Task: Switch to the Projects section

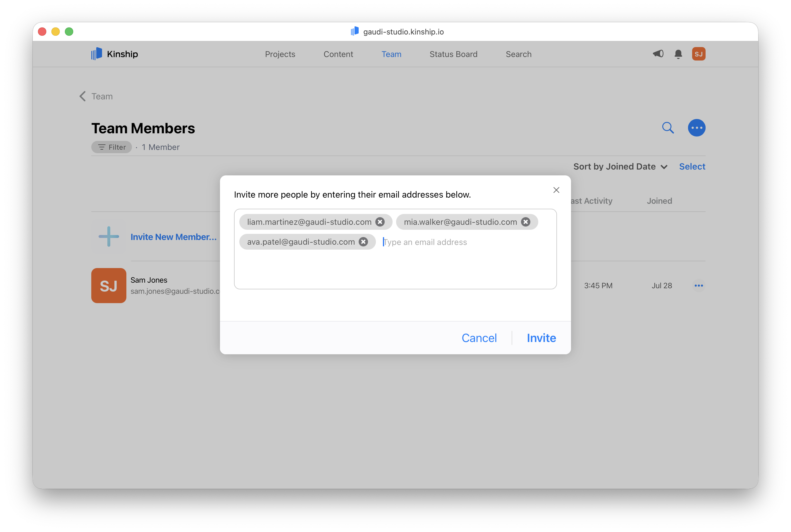Action: pos(280,54)
